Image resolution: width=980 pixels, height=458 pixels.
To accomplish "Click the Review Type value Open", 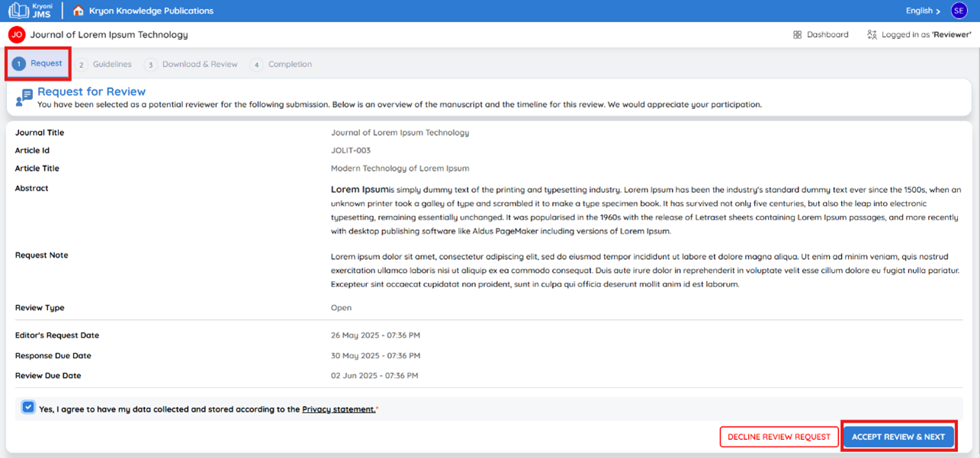I will coord(341,308).
